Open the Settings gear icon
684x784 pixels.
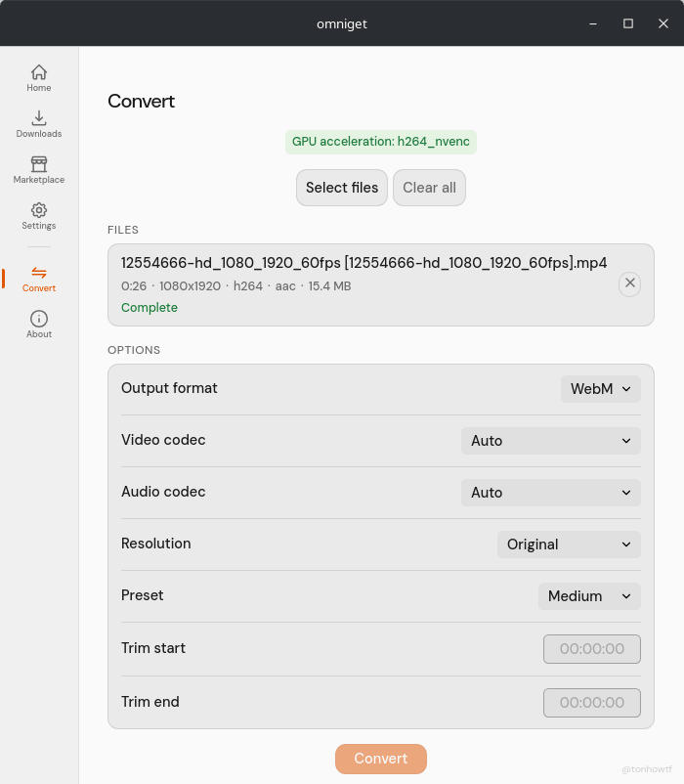(x=38, y=211)
